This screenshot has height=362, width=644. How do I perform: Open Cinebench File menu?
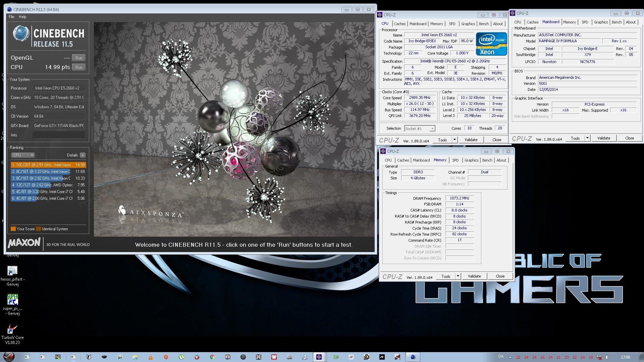pyautogui.click(x=11, y=17)
